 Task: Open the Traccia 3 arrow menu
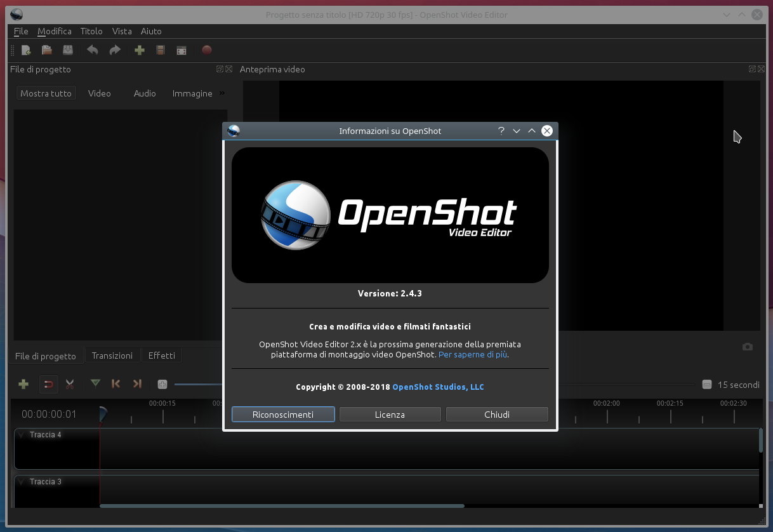[x=20, y=482]
